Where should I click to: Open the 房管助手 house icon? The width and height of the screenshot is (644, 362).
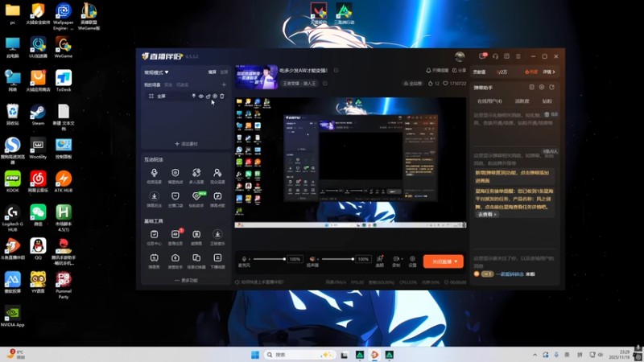(x=175, y=257)
